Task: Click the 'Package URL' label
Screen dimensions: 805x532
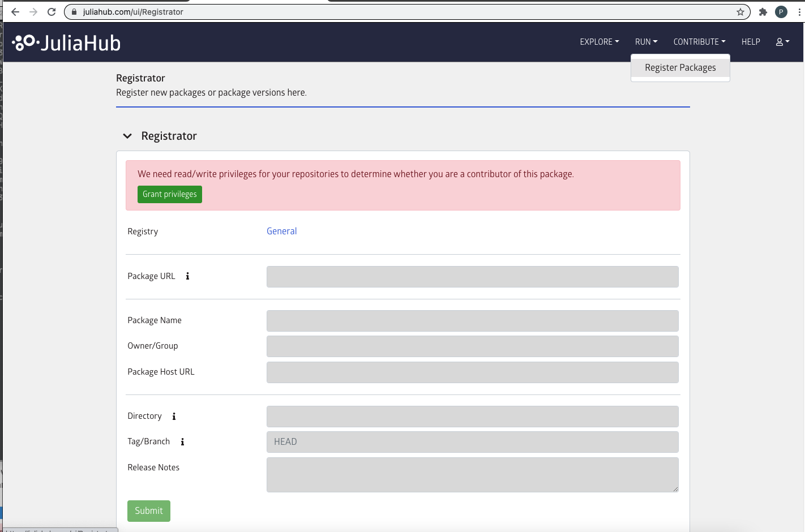Action: click(151, 276)
